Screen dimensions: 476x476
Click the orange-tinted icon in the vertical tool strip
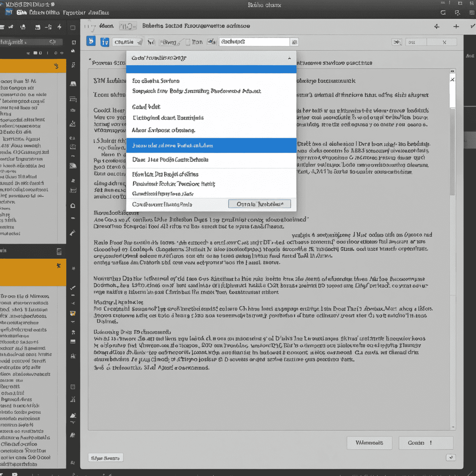73,313
